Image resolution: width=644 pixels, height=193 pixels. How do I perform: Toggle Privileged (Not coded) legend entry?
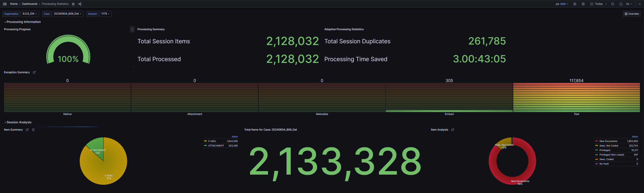[611, 155]
